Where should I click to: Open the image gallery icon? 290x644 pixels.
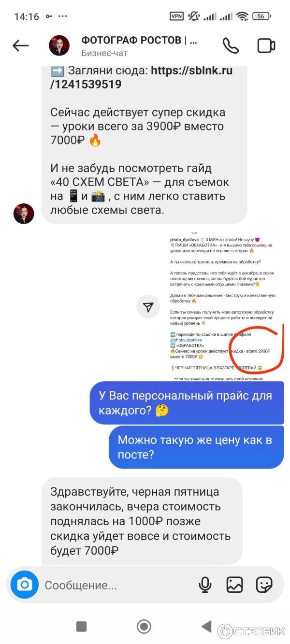[235, 585]
